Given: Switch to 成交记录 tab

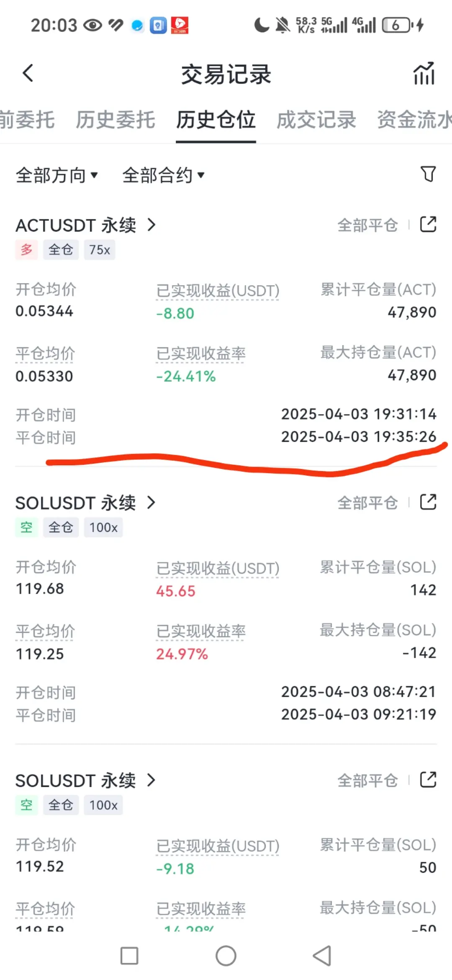Looking at the screenshot, I should point(316,120).
